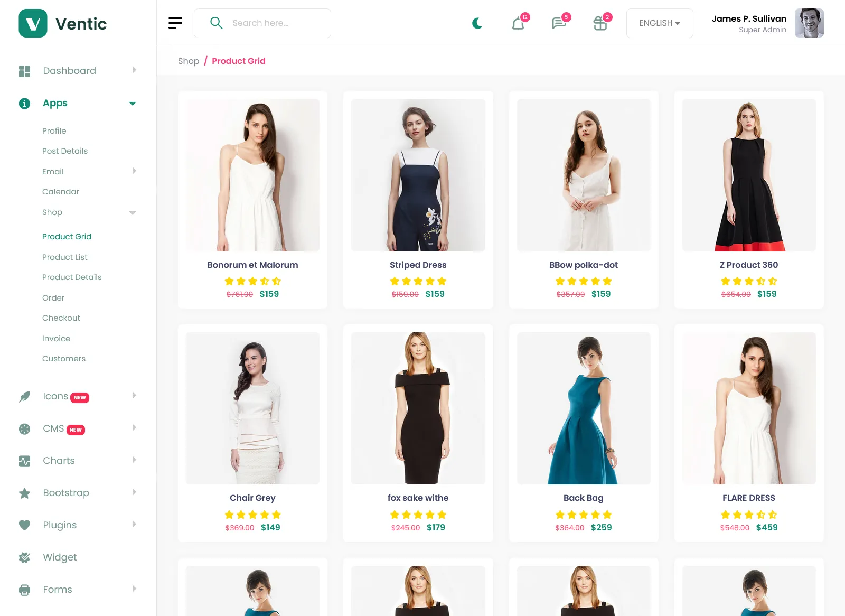Select Product List in Shop menu
Screen dimensions: 845x616
[x=65, y=257]
